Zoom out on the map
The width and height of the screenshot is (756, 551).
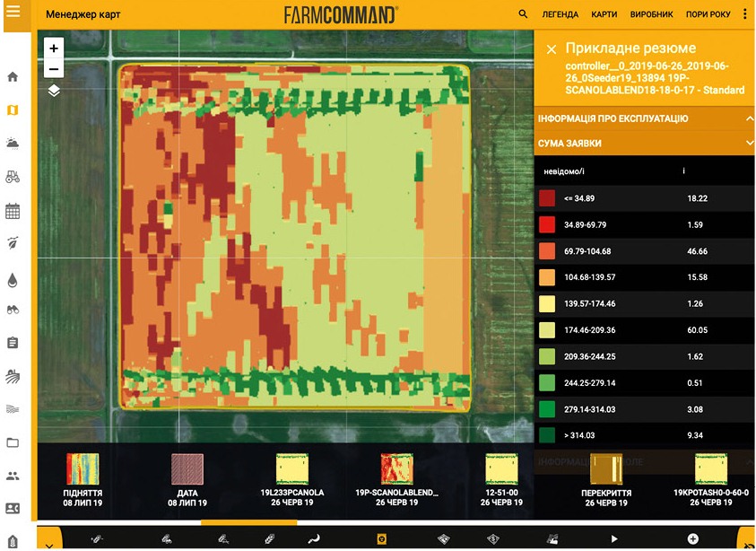tap(54, 68)
